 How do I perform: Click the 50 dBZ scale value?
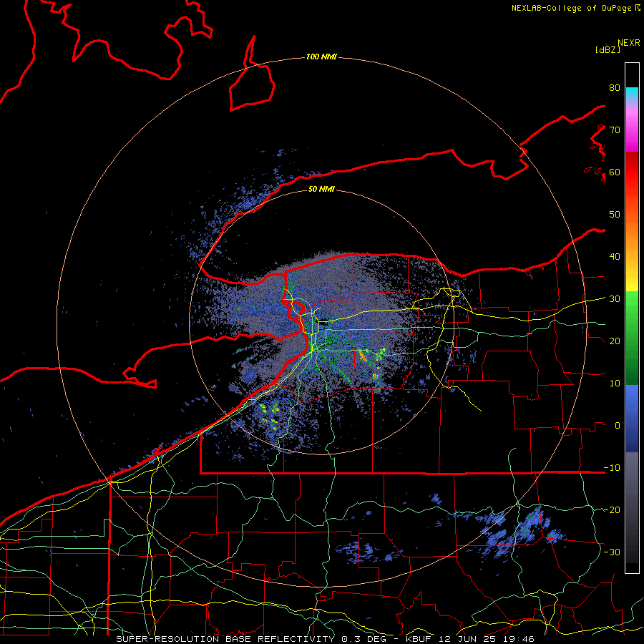(615, 215)
